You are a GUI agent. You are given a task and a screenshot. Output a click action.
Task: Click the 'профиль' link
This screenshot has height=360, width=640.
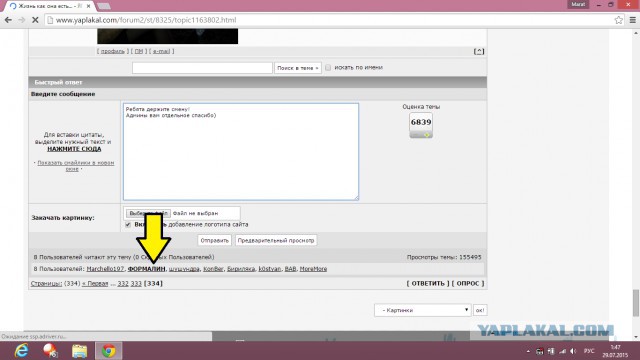(x=112, y=51)
